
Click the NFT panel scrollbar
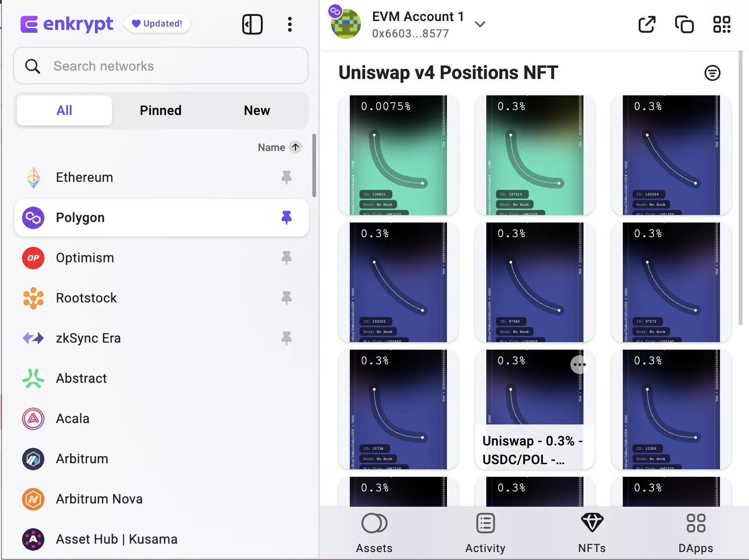pyautogui.click(x=740, y=188)
